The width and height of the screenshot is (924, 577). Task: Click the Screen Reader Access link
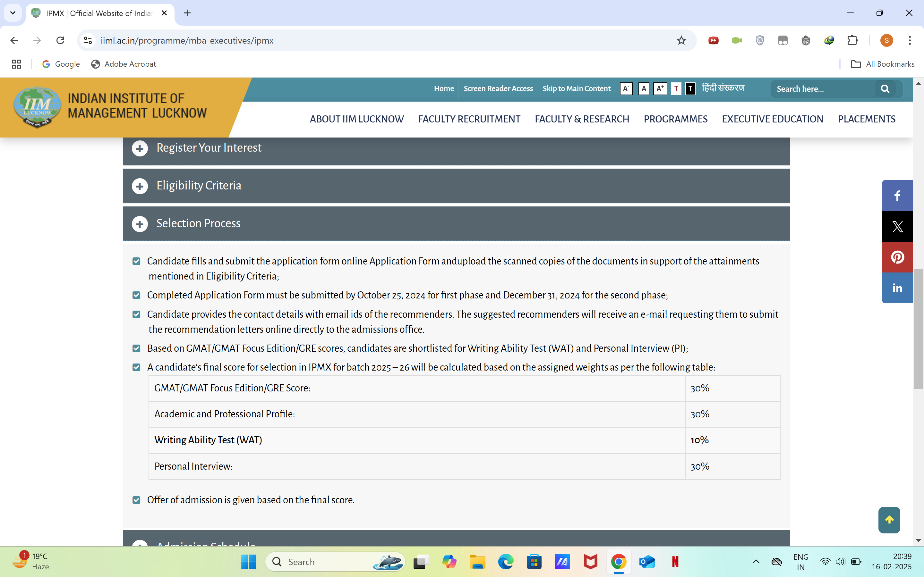[498, 88]
